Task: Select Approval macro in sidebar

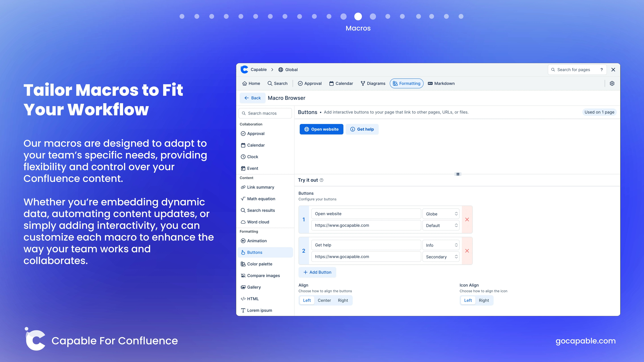Action: tap(265, 134)
